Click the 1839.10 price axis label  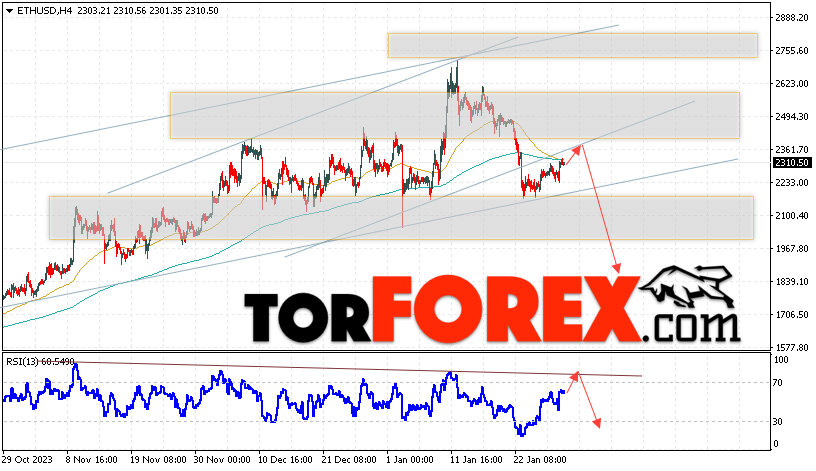792,282
